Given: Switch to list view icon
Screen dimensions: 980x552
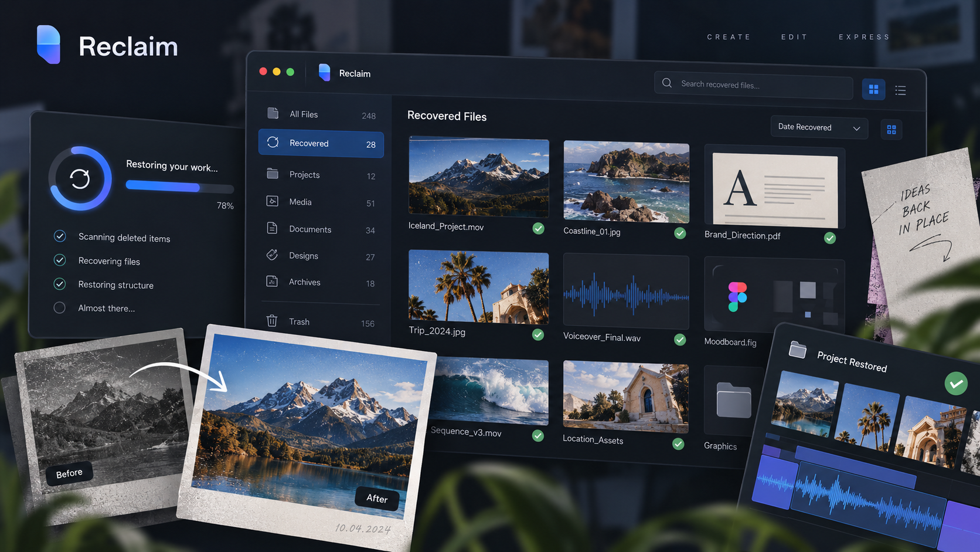Looking at the screenshot, I should [x=900, y=90].
